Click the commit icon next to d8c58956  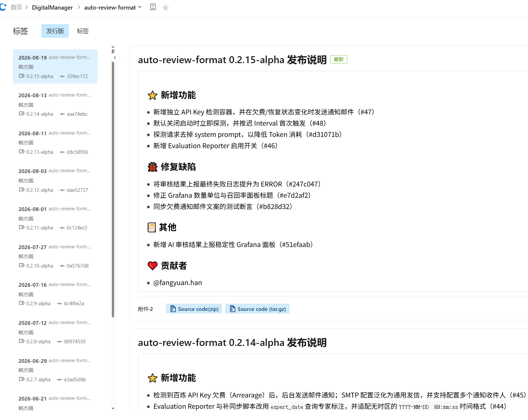tap(62, 152)
